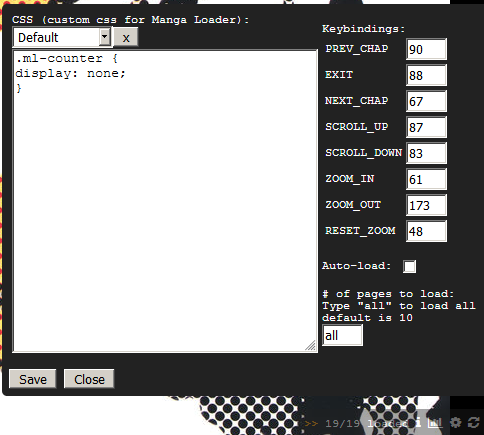Click the ZOOM_OUT field showing 173
The height and width of the screenshot is (435, 484).
(x=426, y=205)
